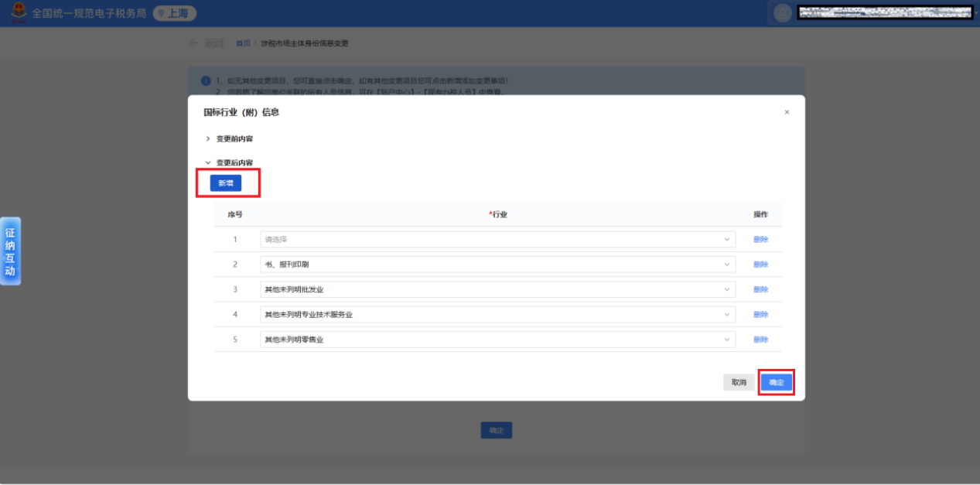This screenshot has width=980, height=485.
Task: Go to 首页 in the breadcrumb
Action: point(243,43)
